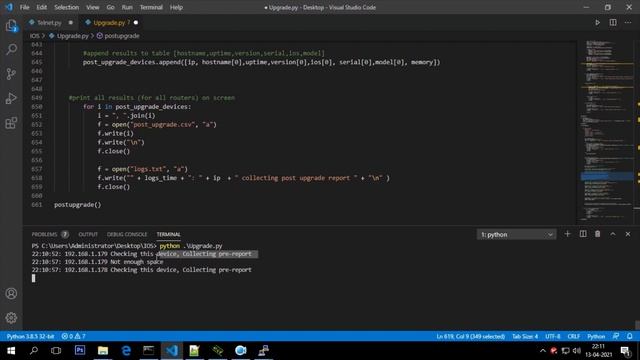Click feedback icon in status bar

616,336
